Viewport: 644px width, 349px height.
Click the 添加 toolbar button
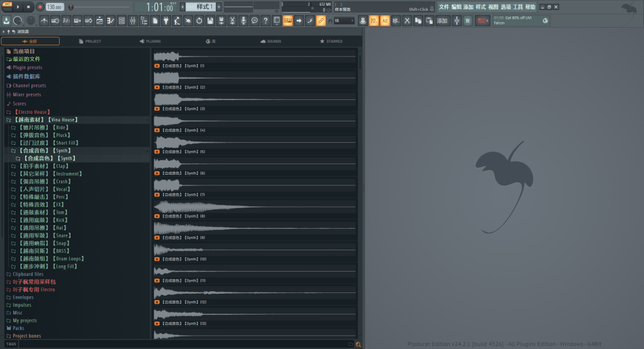(x=442, y=21)
